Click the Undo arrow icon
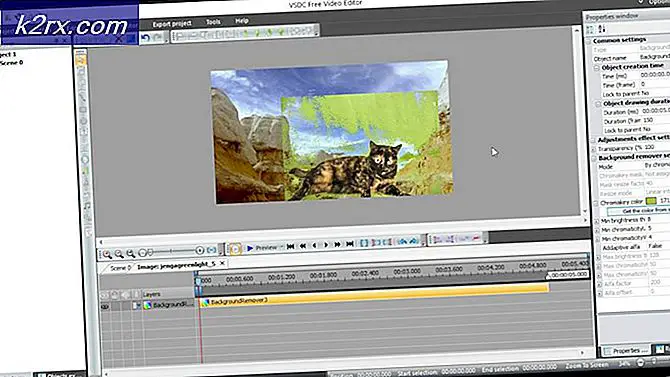This screenshot has height=377, width=670. [146, 37]
